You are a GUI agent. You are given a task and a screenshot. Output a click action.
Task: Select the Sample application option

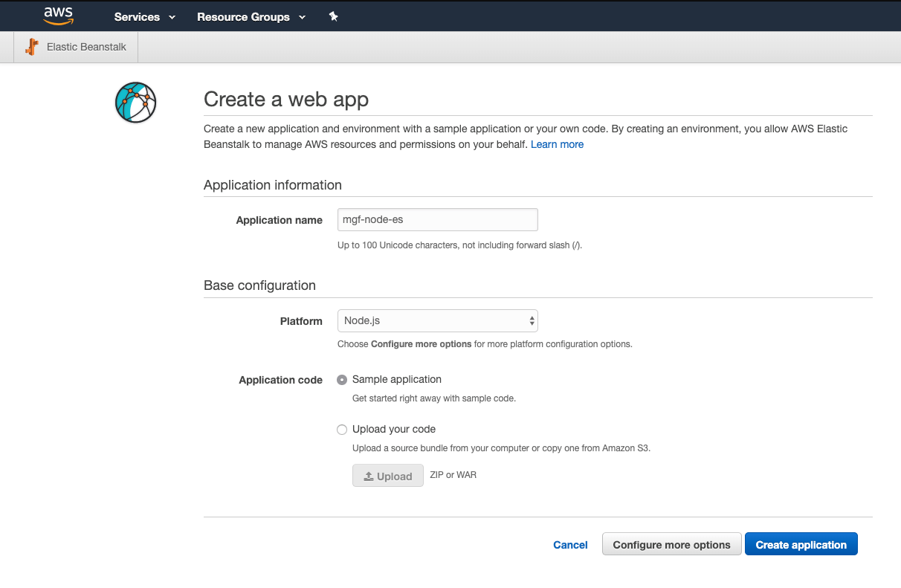[342, 380]
